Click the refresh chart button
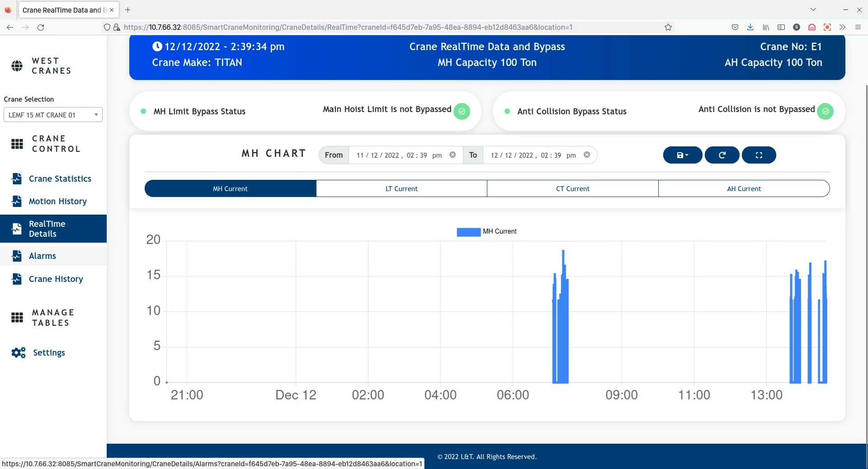This screenshot has width=868, height=469. point(722,155)
